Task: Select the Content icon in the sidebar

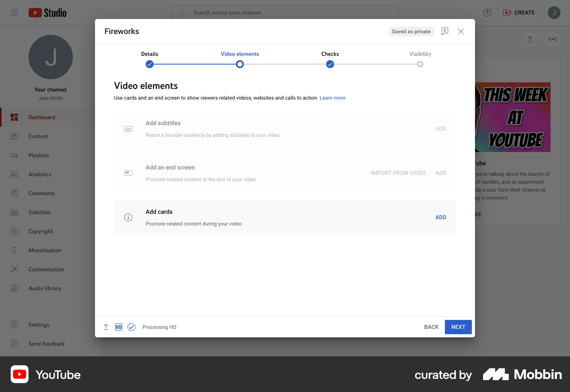Action: (x=15, y=136)
